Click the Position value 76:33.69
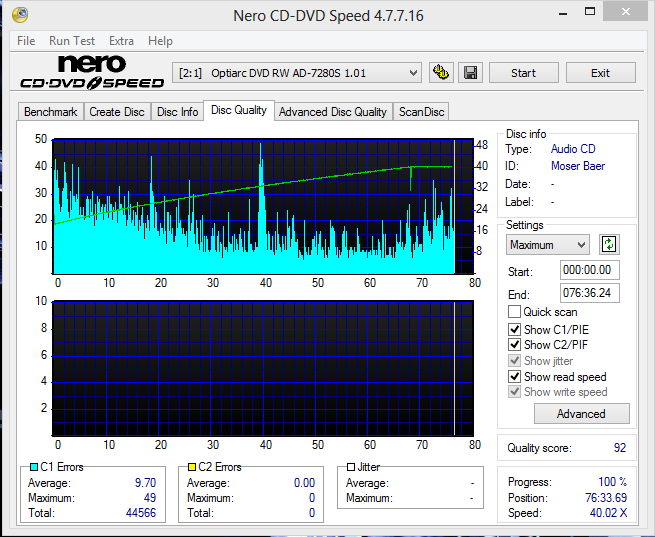 [606, 498]
